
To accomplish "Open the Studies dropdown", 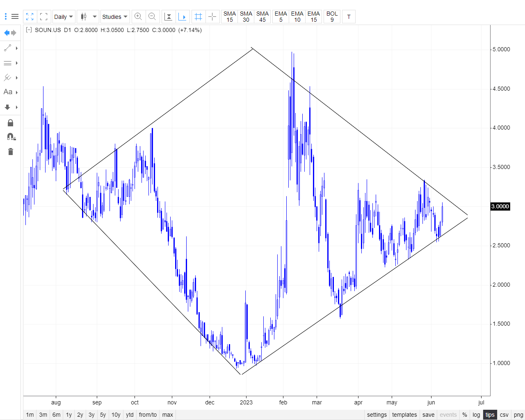I will tap(115, 16).
